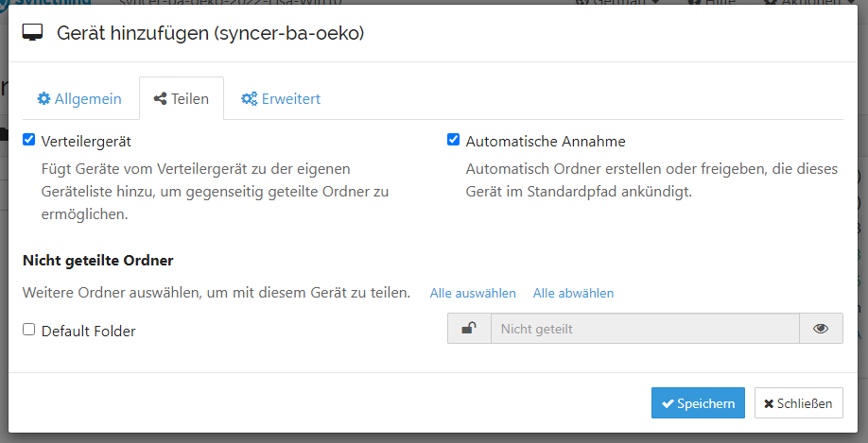
Task: Click the X icon on the Schließen button
Action: [769, 404]
